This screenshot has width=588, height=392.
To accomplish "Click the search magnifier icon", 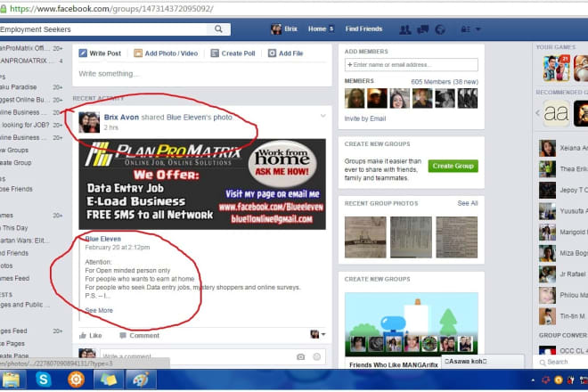I will coord(218,29).
